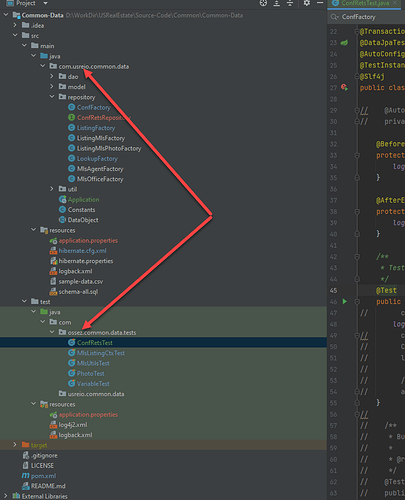Select ListingFactory class icon
The width and height of the screenshot is (405, 500).
[x=71, y=128]
